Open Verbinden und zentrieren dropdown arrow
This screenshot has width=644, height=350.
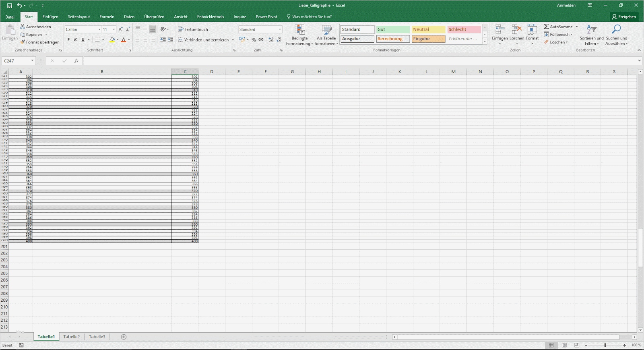233,39
